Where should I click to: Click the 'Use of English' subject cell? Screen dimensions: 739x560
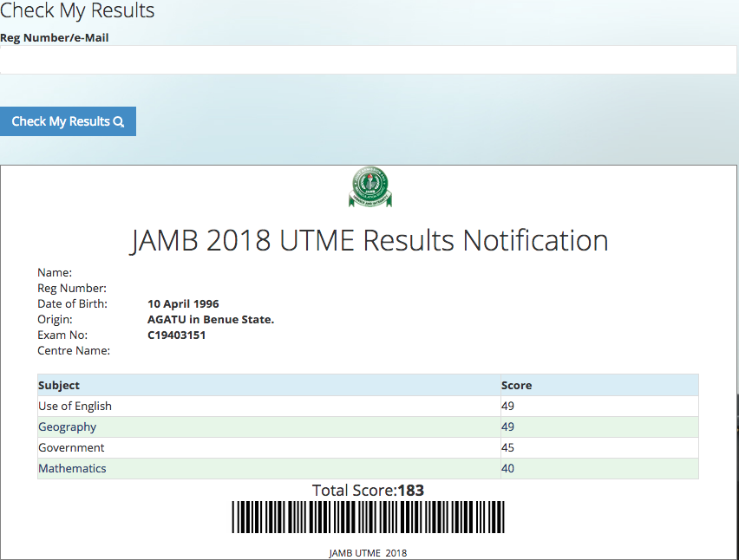pyautogui.click(x=269, y=406)
